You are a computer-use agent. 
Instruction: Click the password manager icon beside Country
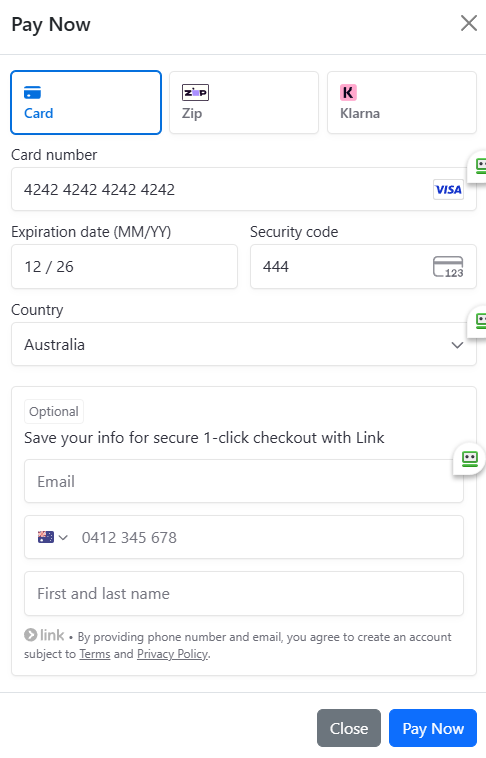point(480,321)
